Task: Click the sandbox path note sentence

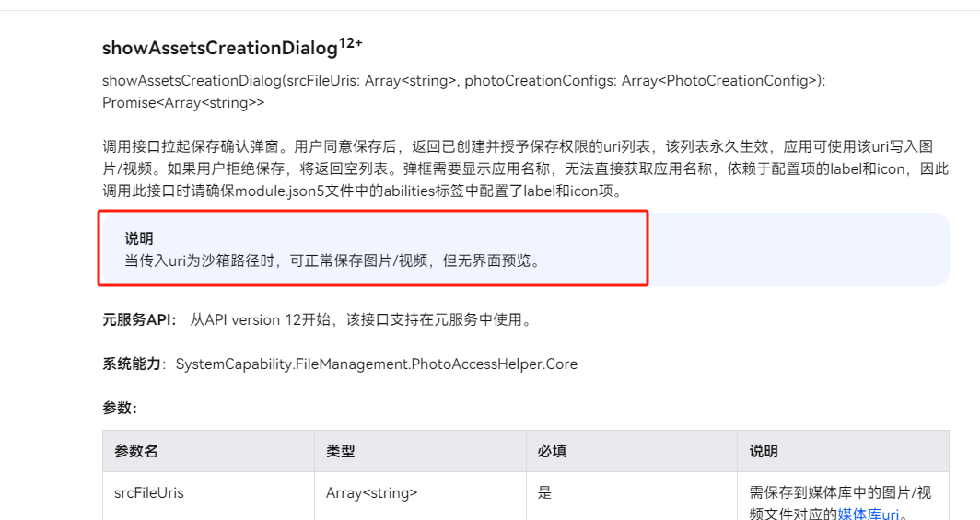Action: pos(332,260)
